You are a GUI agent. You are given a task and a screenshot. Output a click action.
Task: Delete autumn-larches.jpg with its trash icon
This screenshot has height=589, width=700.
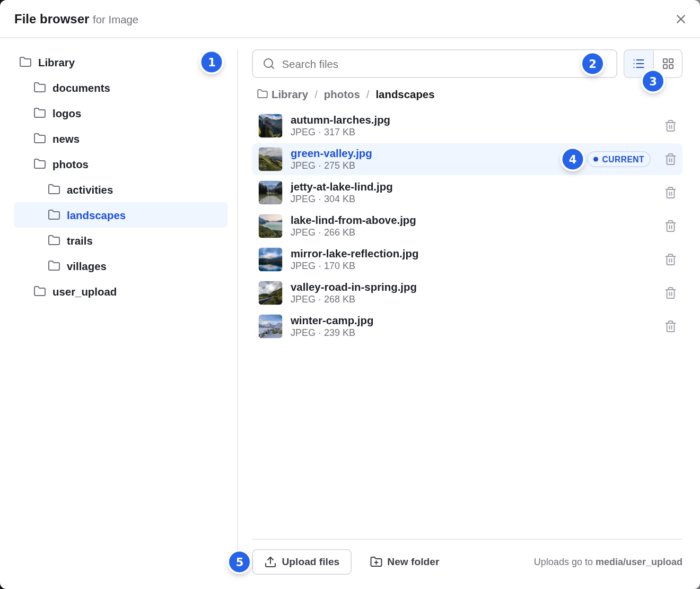(670, 126)
